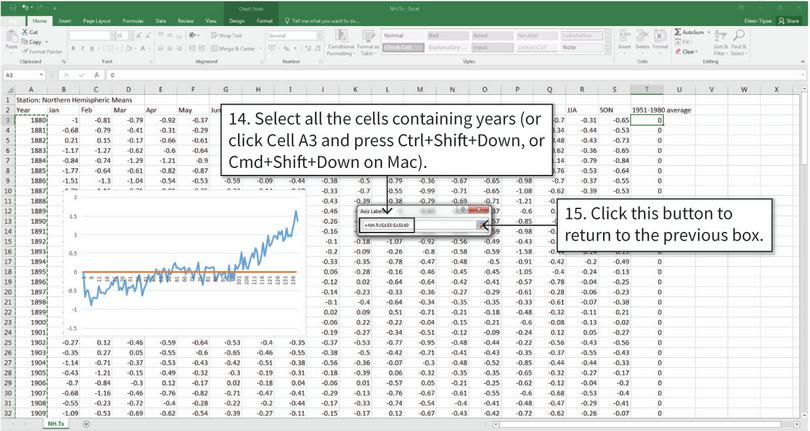Toggle Underline formatting
Image resolution: width=810 pixels, height=431 pixels.
(92, 48)
